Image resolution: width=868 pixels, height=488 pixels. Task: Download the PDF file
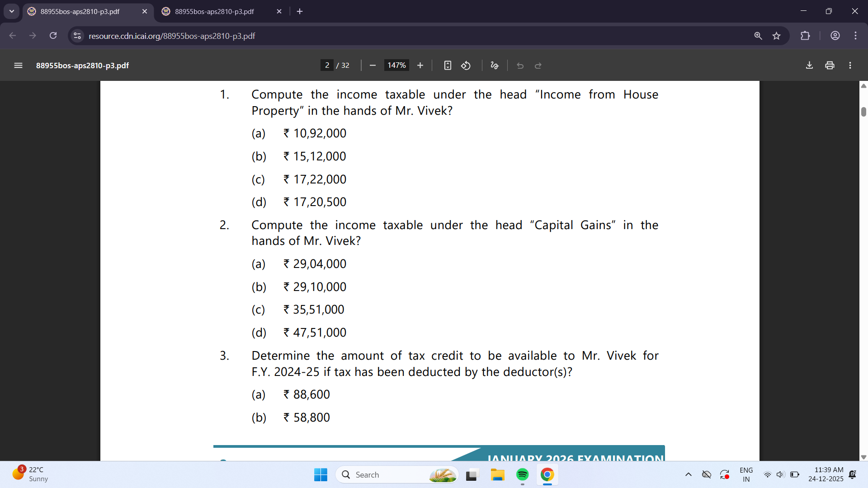point(809,66)
